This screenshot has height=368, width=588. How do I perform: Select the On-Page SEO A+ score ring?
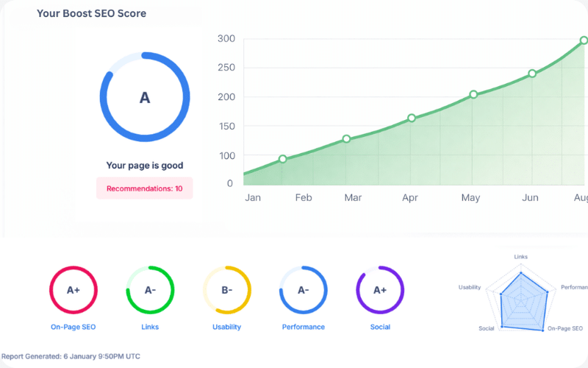coord(73,290)
